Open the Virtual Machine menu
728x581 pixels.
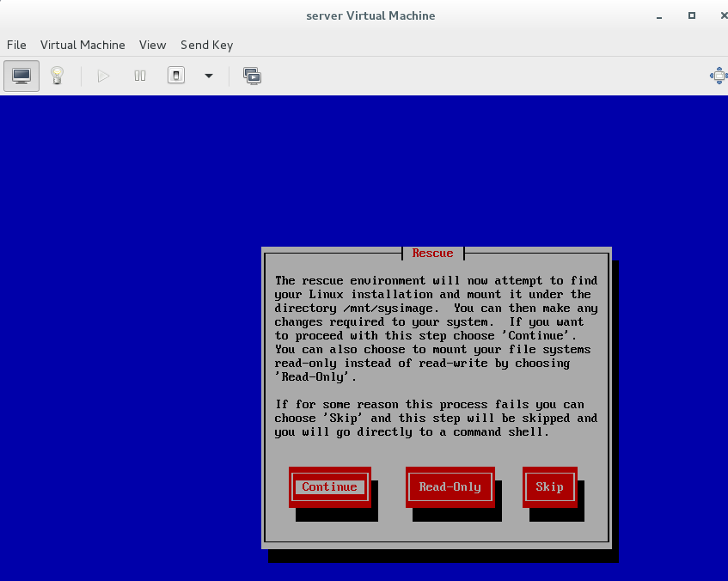click(x=83, y=45)
